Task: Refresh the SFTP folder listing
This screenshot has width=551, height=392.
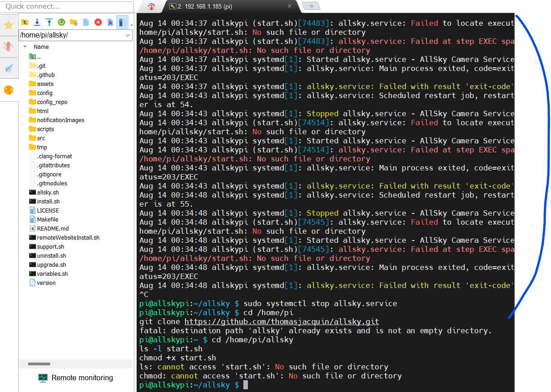Action: (x=62, y=22)
